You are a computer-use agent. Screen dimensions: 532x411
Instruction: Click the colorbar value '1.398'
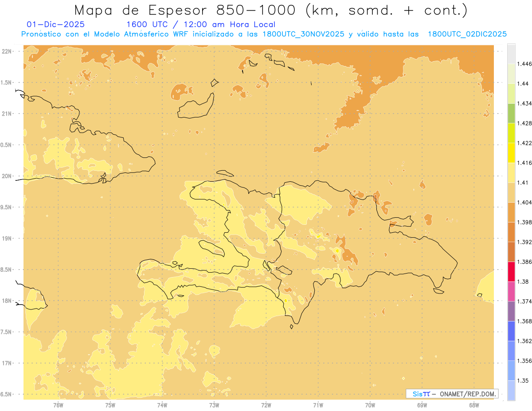click(x=524, y=222)
